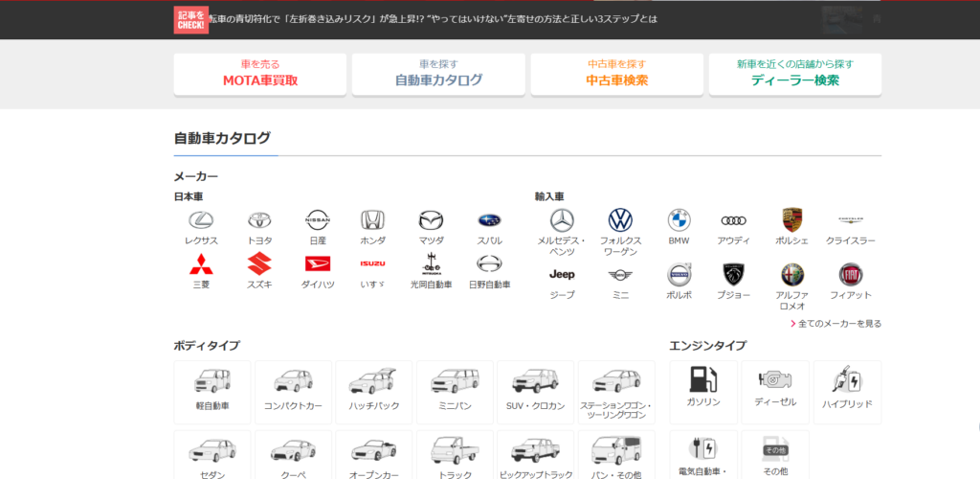
Task: Select the 軽自動車 body type card
Action: point(212,392)
